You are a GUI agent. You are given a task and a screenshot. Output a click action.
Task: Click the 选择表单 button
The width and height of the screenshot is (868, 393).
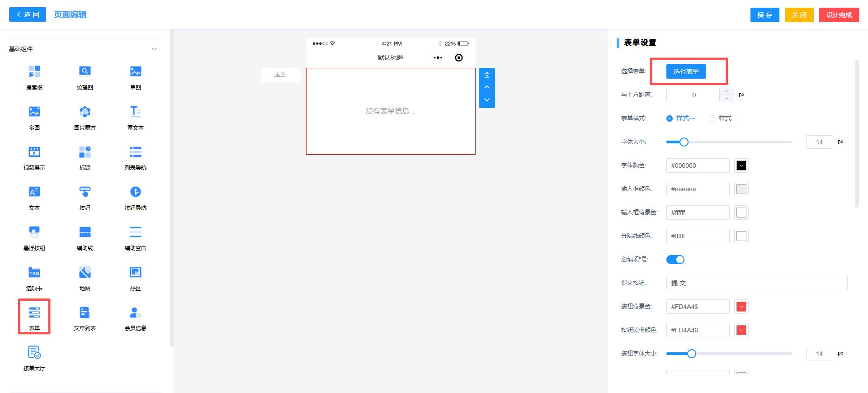(686, 71)
